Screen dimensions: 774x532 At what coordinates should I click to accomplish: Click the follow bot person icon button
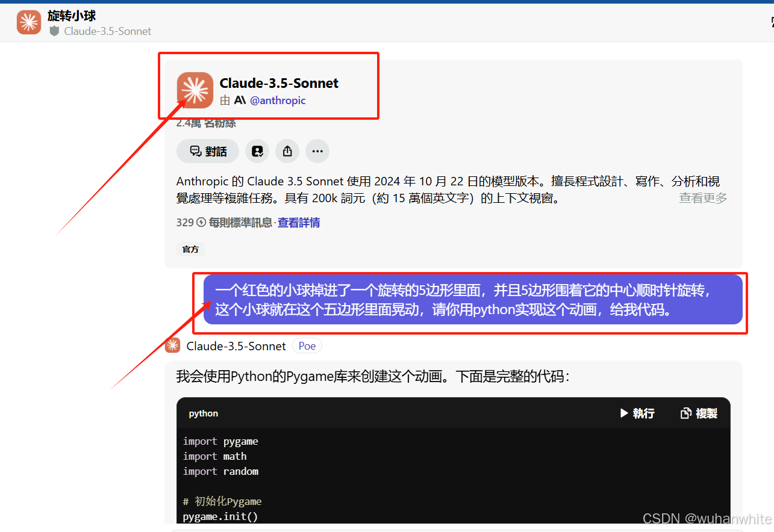[x=257, y=151]
